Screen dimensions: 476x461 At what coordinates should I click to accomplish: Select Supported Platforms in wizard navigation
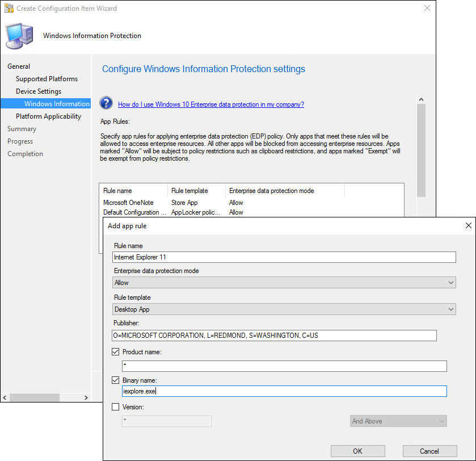(x=47, y=79)
